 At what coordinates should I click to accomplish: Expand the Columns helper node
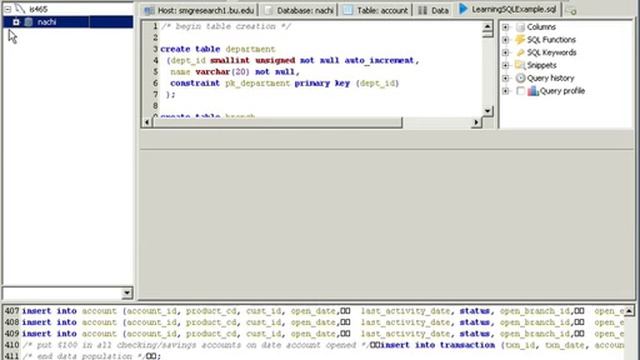click(x=505, y=27)
